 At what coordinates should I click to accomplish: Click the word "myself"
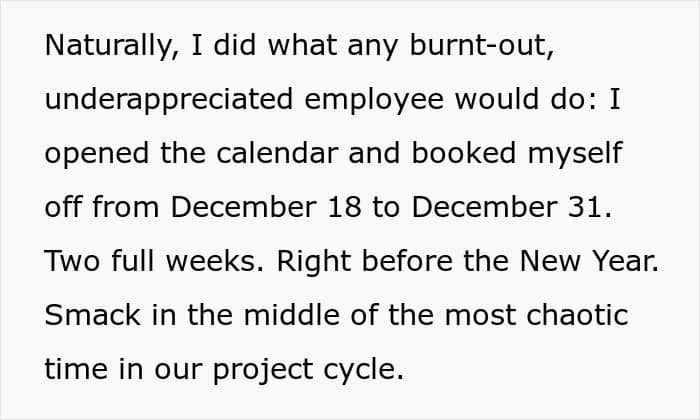click(x=575, y=154)
